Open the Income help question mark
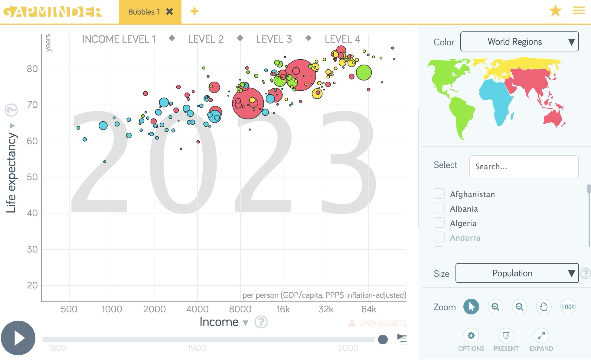Image resolution: width=591 pixels, height=364 pixels. point(261,322)
